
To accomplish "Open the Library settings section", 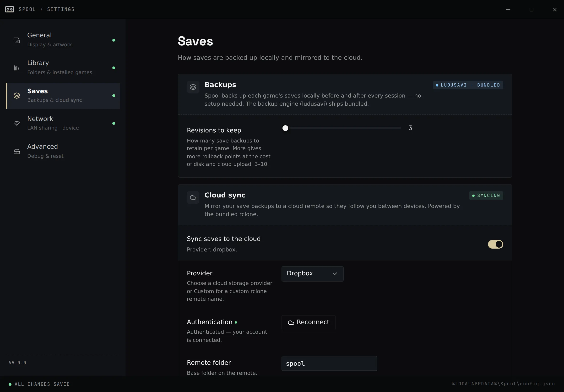I will (x=63, y=68).
